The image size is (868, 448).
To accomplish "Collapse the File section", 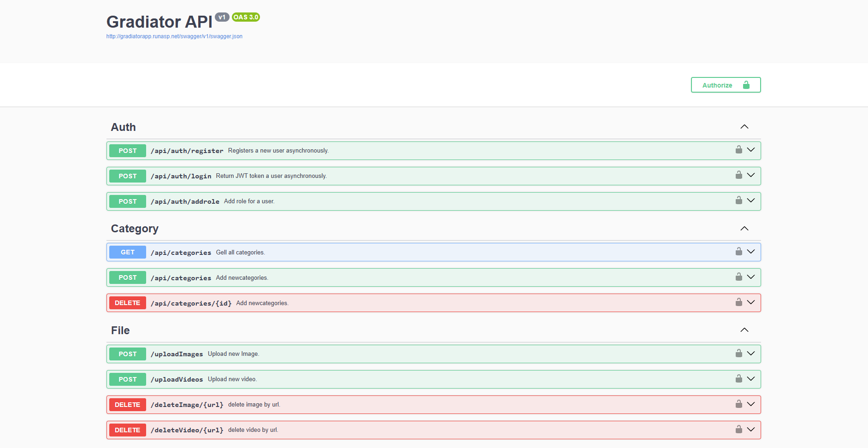I will (x=744, y=330).
